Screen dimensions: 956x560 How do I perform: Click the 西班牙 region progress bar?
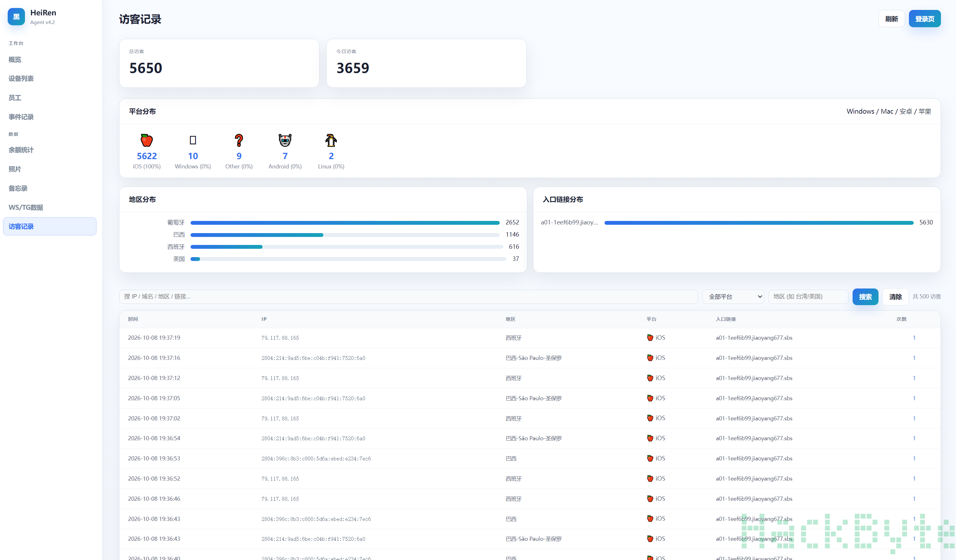point(346,247)
